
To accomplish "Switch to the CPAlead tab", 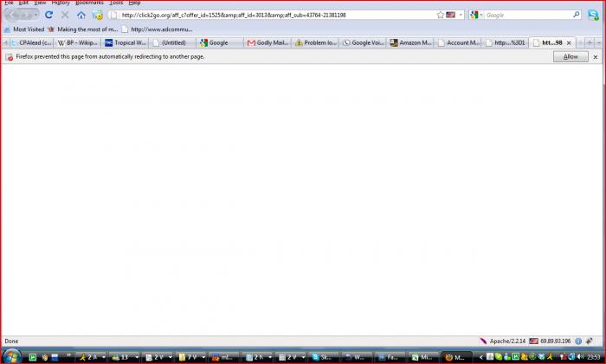I will [x=31, y=43].
